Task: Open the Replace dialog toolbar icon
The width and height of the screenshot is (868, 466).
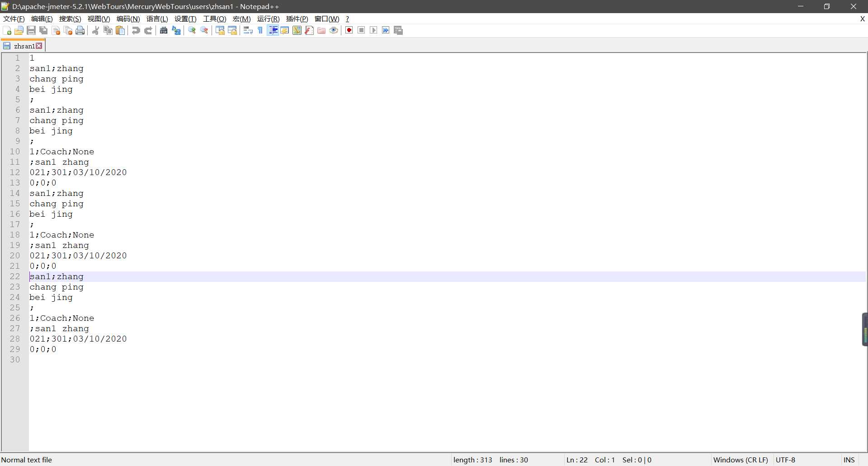Action: point(176,30)
